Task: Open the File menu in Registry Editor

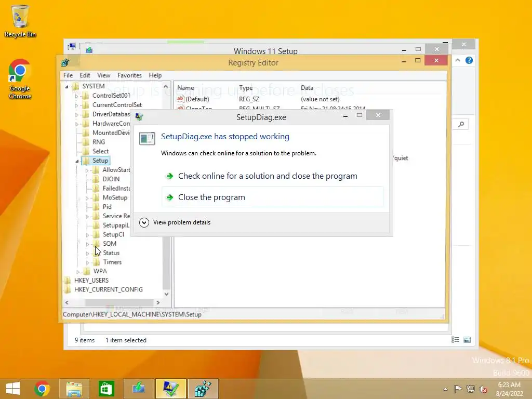Action: coord(68,75)
